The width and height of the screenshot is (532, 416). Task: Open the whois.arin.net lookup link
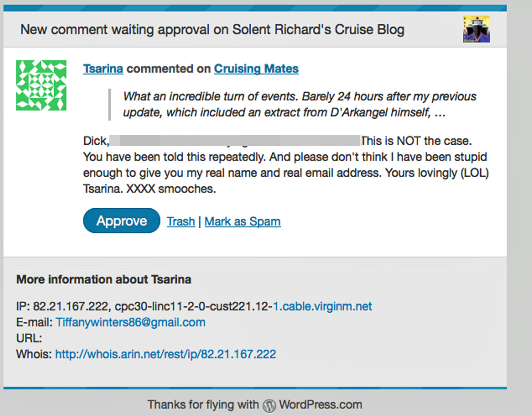166,354
